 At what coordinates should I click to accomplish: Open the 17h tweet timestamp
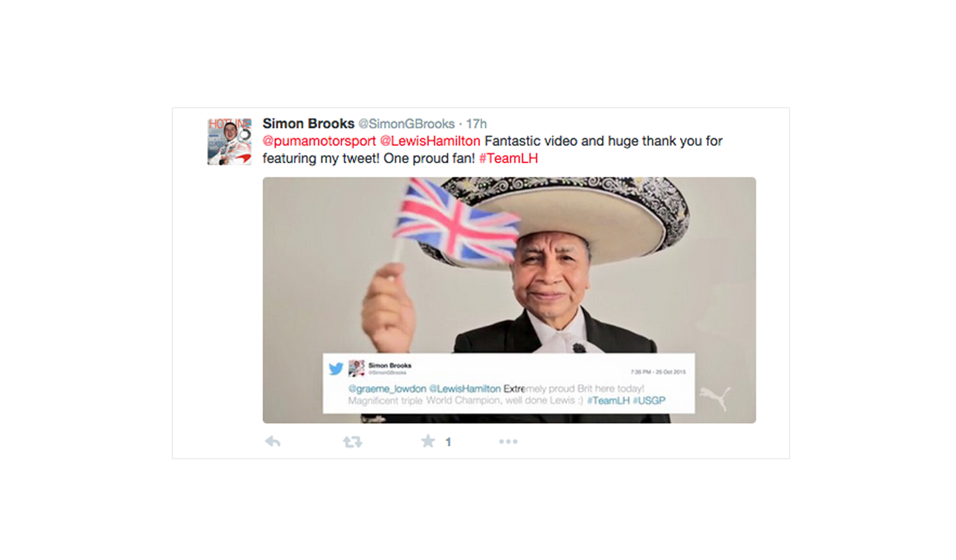tap(476, 124)
